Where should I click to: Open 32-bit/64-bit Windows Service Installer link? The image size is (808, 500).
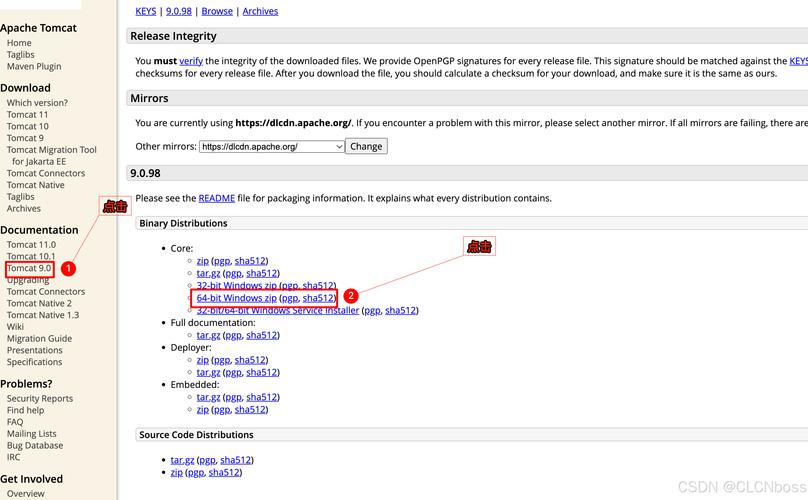pyautogui.click(x=277, y=310)
